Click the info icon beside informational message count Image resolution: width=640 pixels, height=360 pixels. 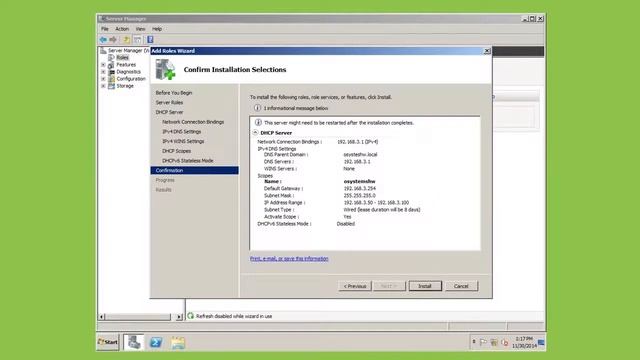[x=257, y=108]
